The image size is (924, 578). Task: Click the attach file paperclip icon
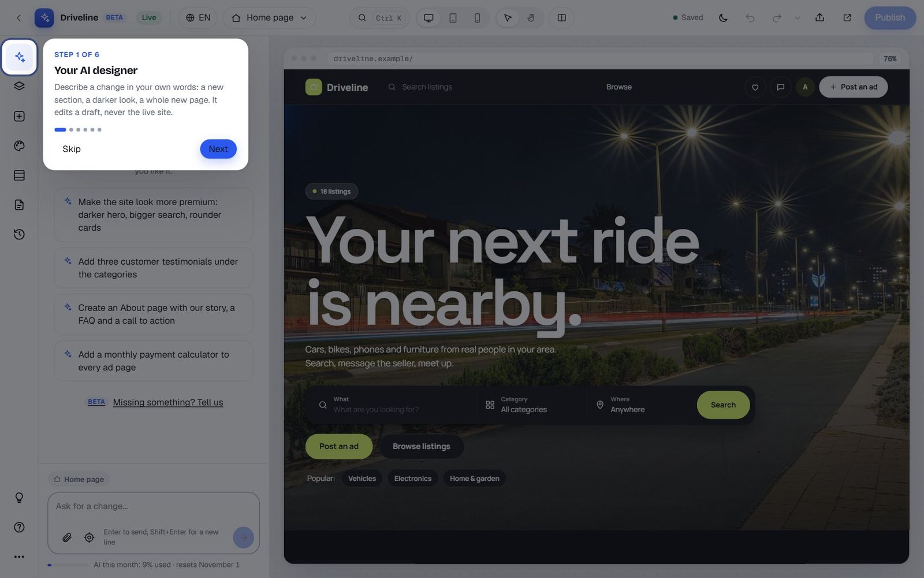pos(67,538)
